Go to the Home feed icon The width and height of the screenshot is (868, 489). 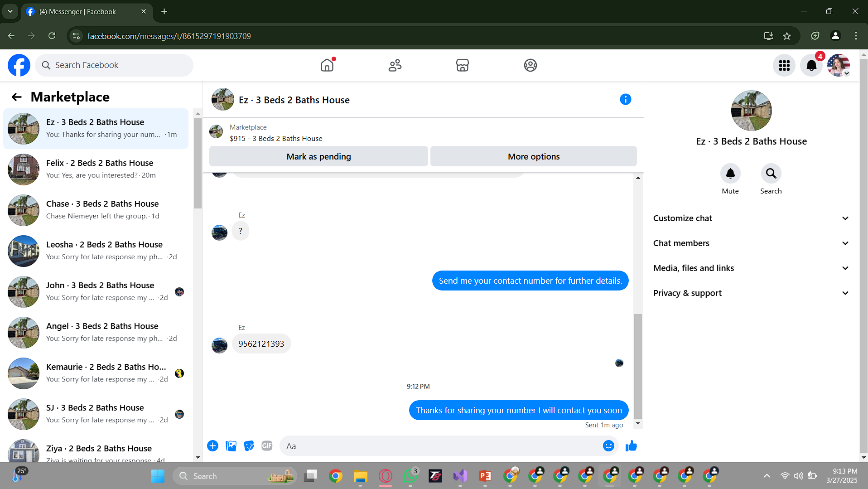[327, 65]
